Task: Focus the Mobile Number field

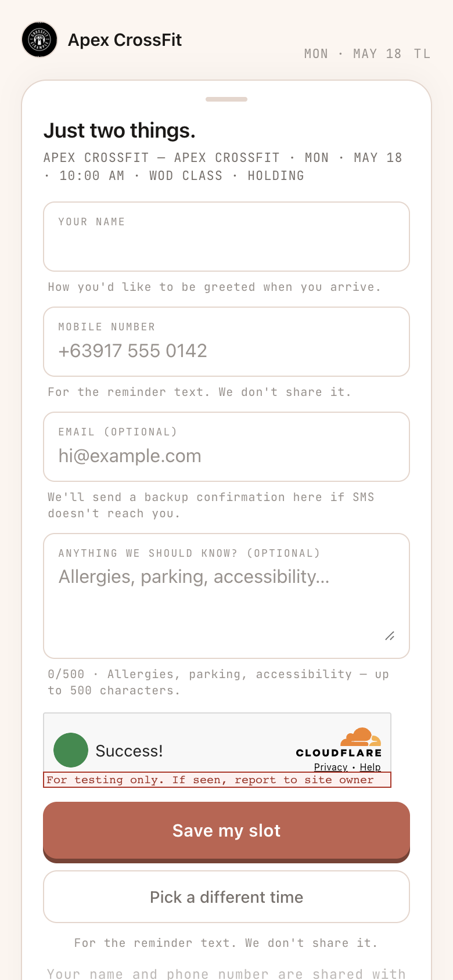Action: tap(227, 342)
